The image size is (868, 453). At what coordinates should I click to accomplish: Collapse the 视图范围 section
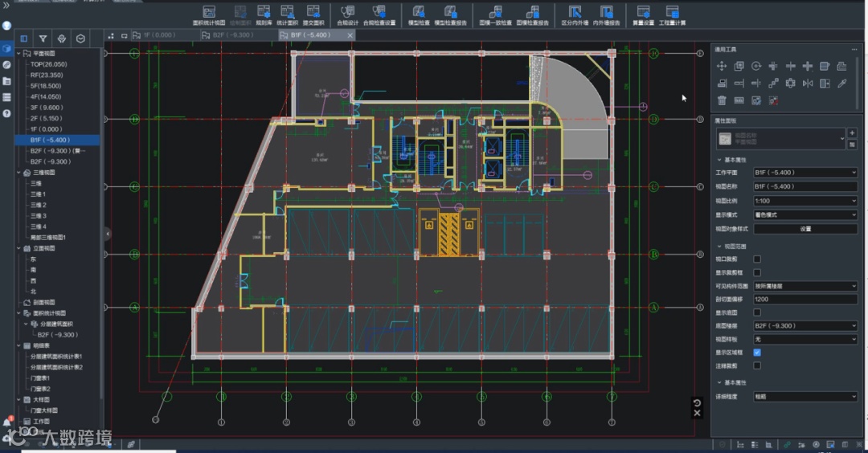[719, 246]
